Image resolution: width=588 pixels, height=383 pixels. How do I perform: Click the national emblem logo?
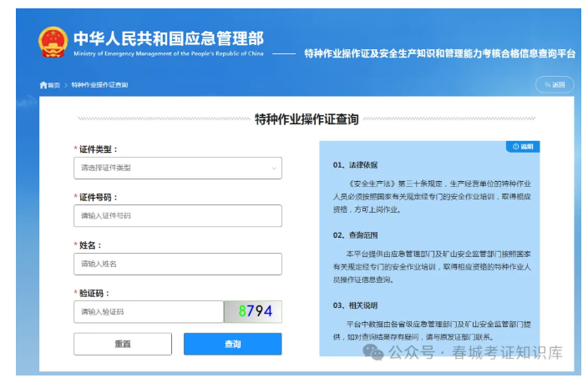(53, 42)
